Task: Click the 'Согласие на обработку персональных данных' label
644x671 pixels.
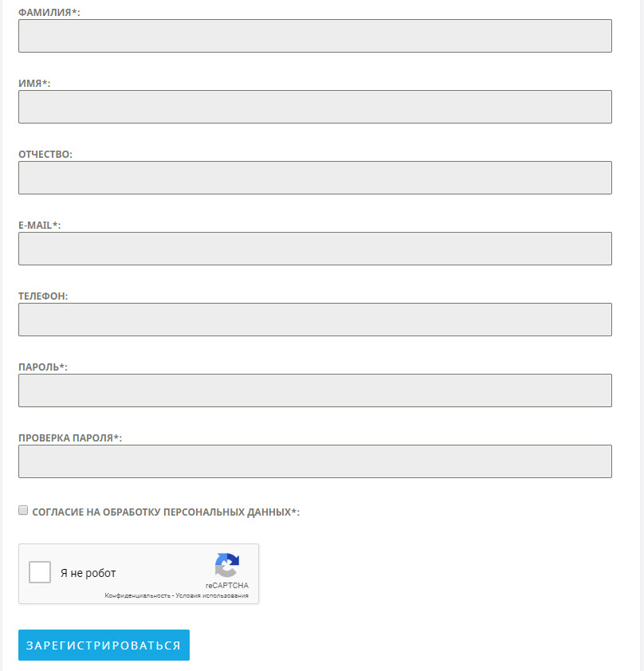Action: pyautogui.click(x=166, y=512)
